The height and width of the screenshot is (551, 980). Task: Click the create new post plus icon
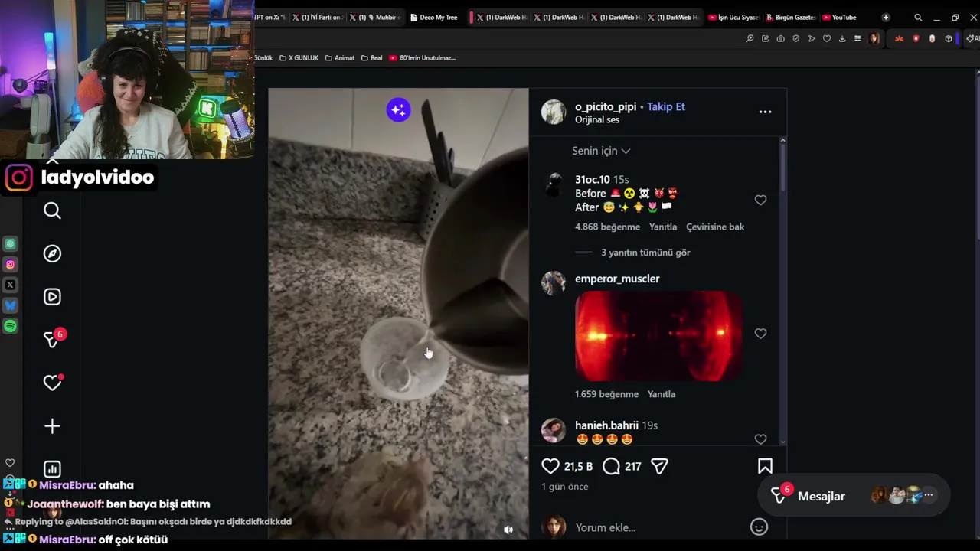click(52, 426)
